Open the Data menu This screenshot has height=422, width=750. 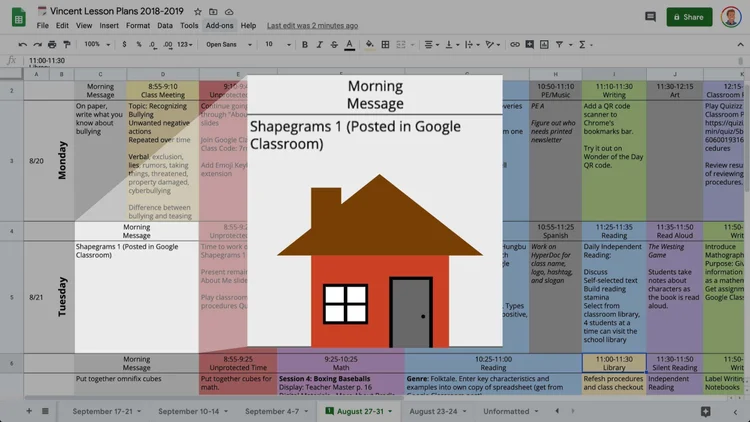point(165,25)
